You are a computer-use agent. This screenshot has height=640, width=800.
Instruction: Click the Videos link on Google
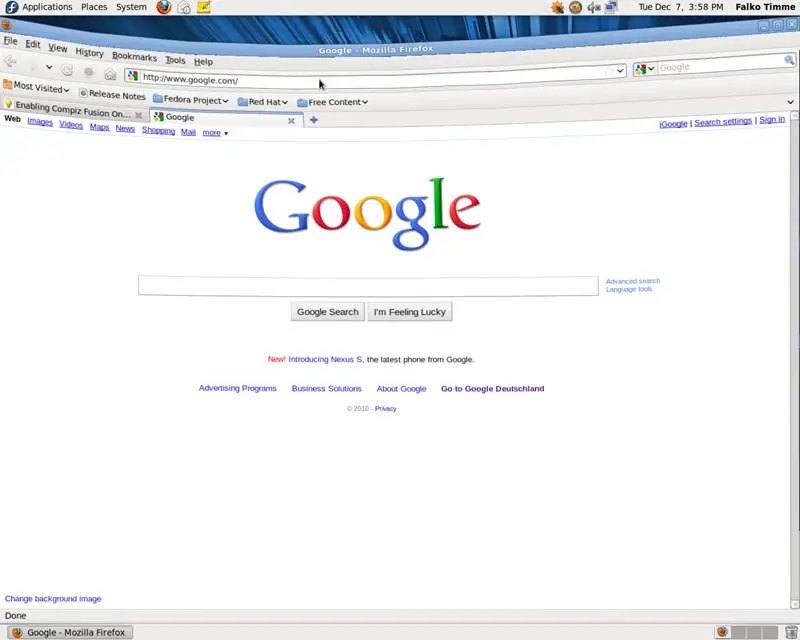coord(71,125)
